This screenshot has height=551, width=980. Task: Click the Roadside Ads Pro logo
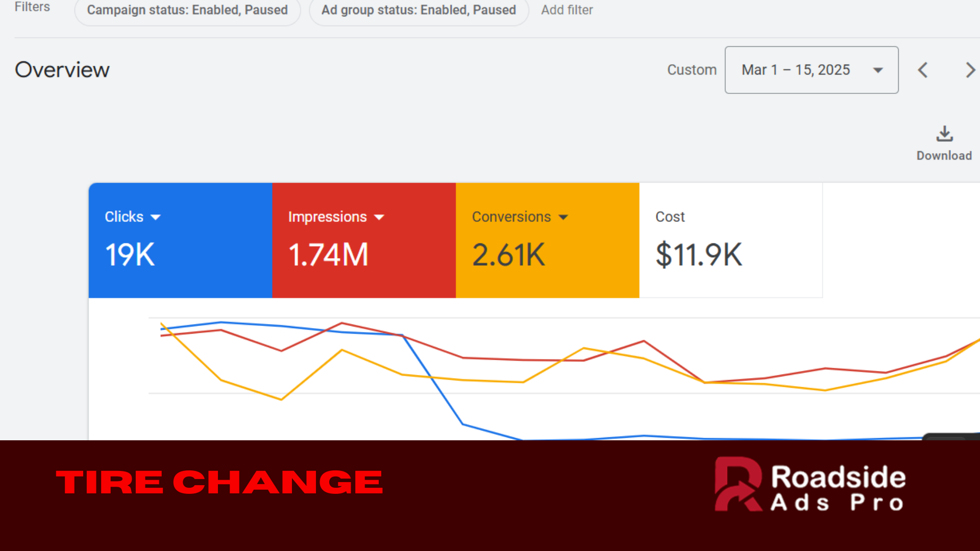[x=810, y=484]
